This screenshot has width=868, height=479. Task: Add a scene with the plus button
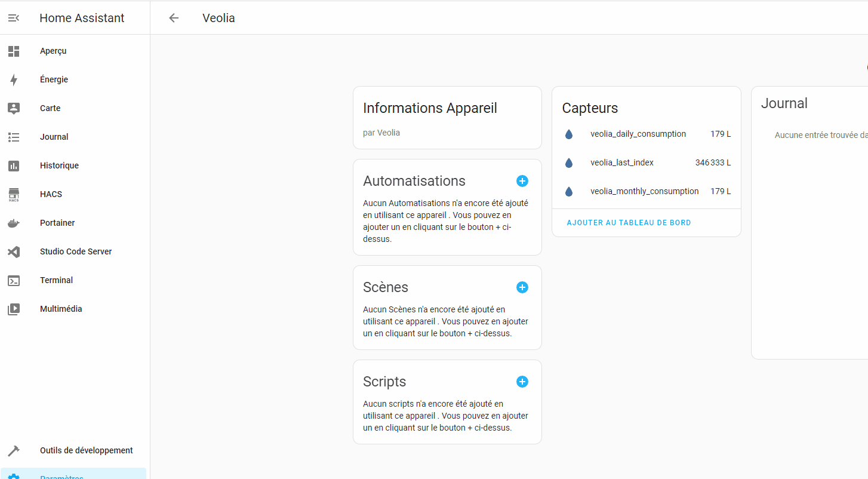(522, 287)
